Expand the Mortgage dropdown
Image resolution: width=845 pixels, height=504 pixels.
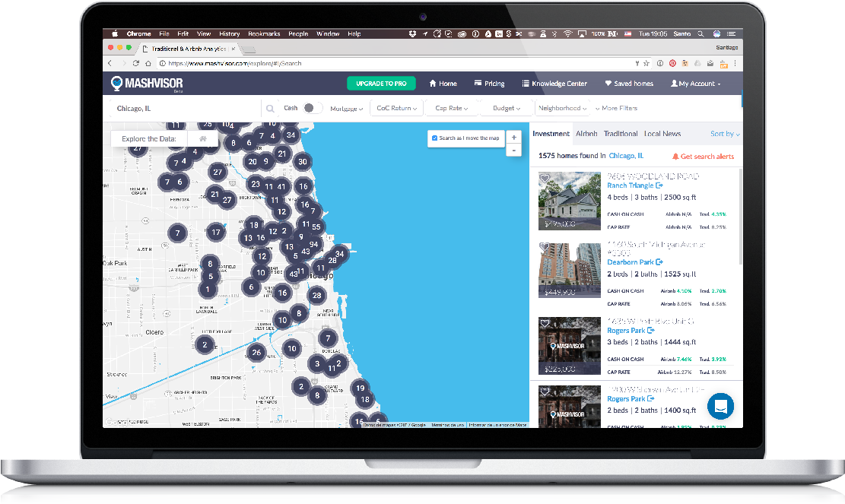347,109
